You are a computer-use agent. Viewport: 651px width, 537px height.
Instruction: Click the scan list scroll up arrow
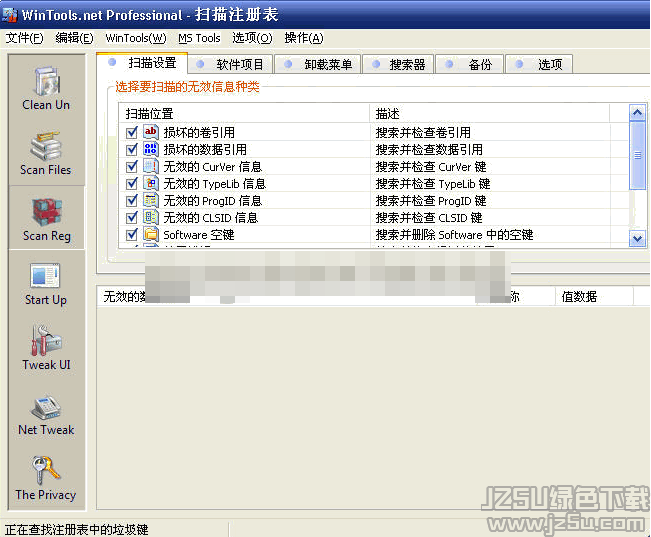click(637, 113)
